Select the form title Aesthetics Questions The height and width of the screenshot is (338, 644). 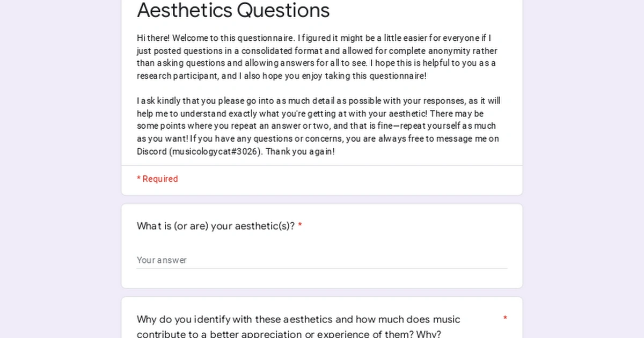233,10
